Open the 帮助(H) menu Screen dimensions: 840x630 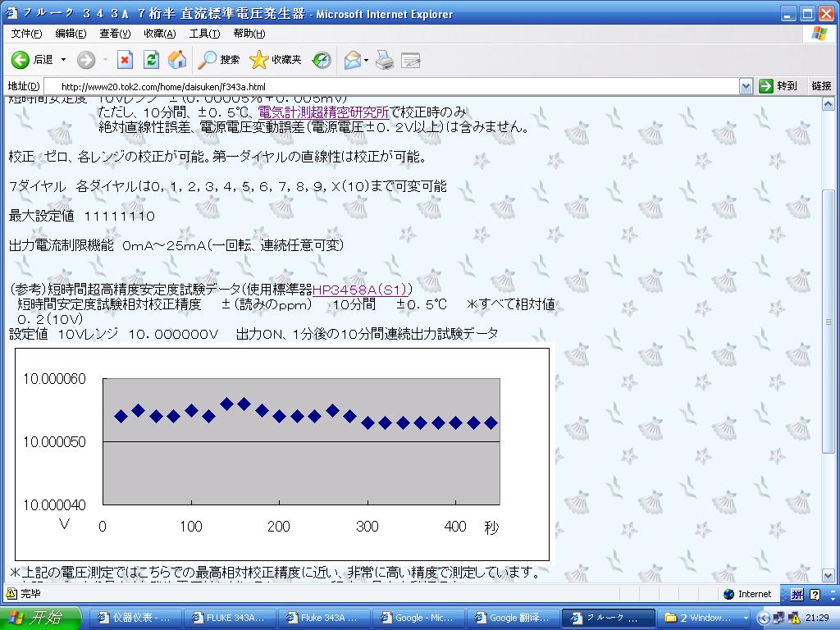249,33
